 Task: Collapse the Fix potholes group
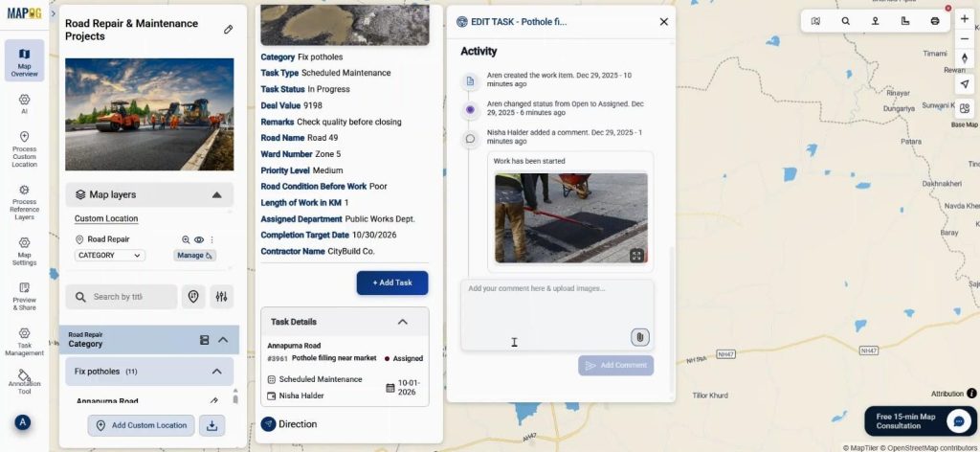click(217, 372)
